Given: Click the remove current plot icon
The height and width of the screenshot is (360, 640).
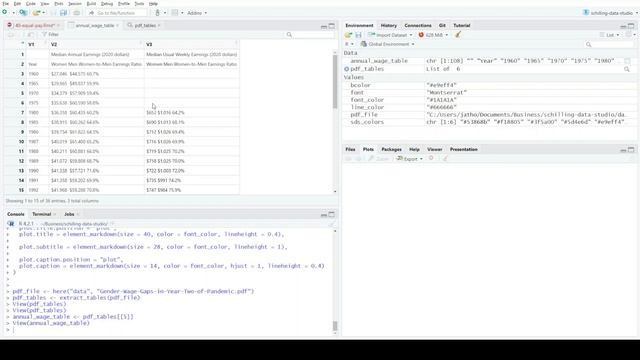Looking at the screenshot, I should coord(431,158).
